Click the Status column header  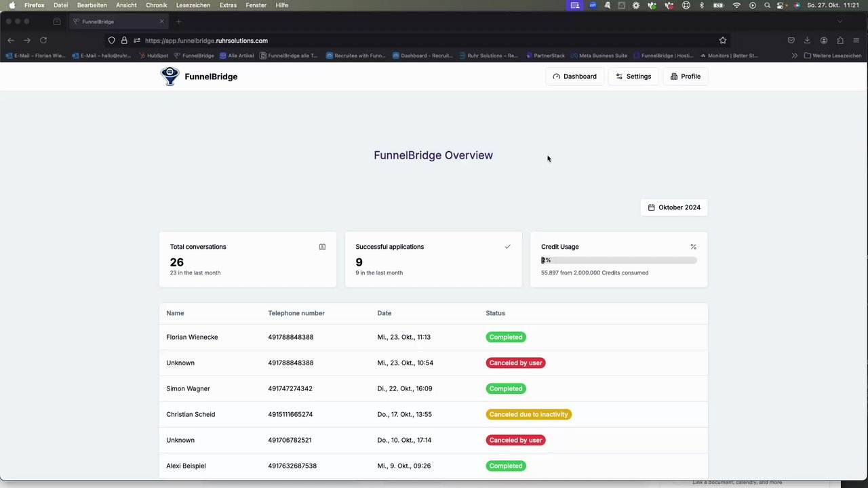coord(495,313)
